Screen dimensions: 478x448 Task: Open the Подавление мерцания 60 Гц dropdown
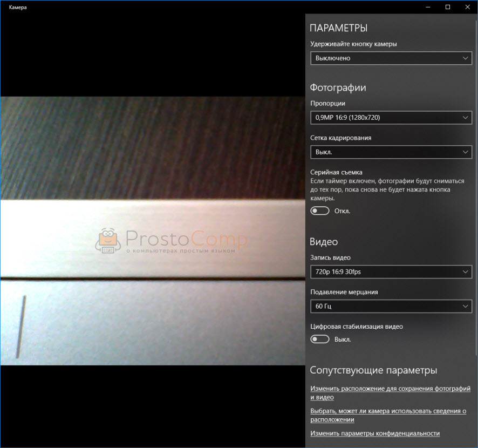[x=391, y=307]
